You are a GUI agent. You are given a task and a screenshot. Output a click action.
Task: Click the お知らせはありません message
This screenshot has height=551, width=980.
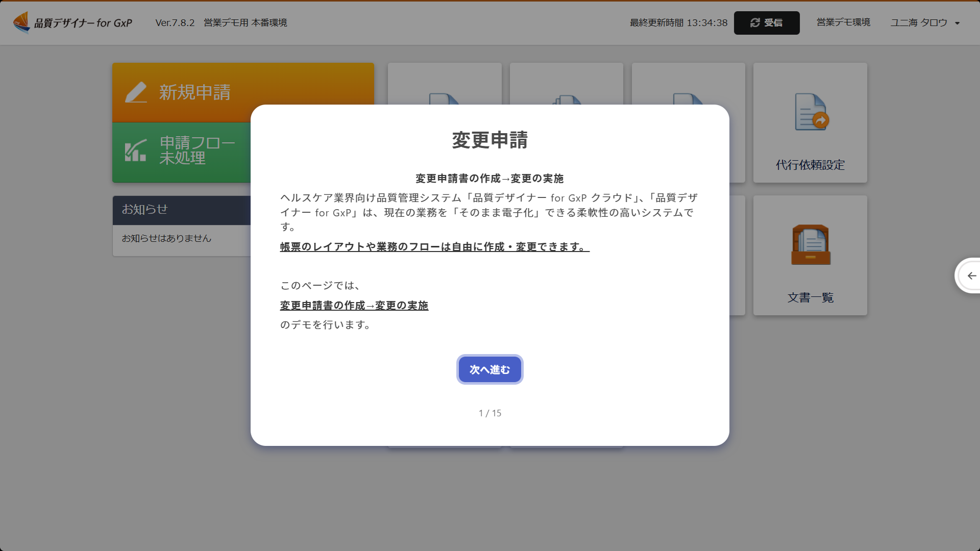(x=166, y=239)
